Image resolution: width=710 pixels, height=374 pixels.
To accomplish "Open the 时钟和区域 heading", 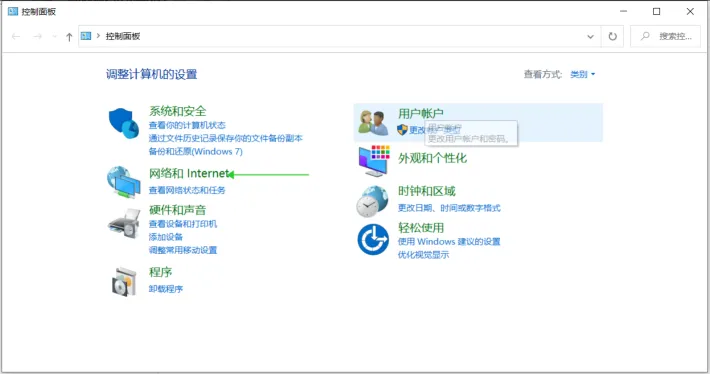I will click(427, 191).
